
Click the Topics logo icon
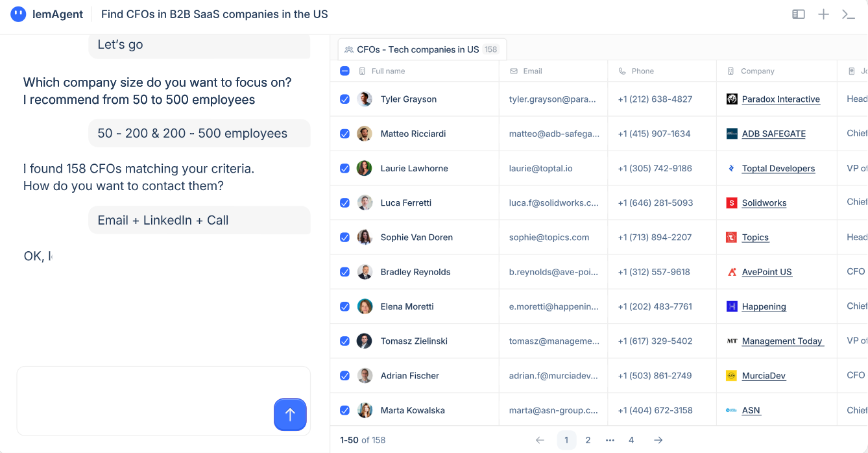[732, 238]
